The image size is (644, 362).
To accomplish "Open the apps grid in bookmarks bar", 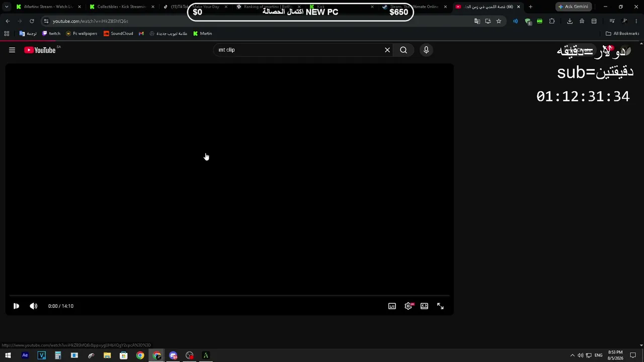I will tap(7, 33).
